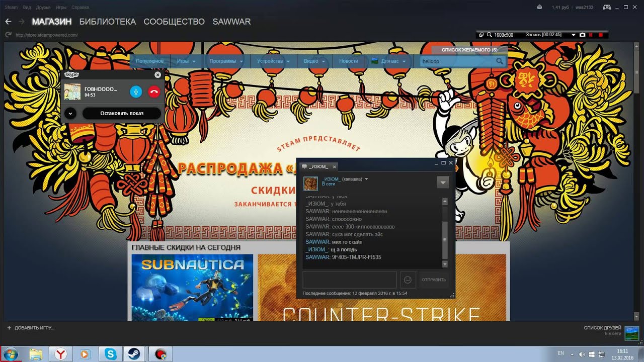Expand Видео store dropdown
This screenshot has height=362, width=644.
[314, 61]
